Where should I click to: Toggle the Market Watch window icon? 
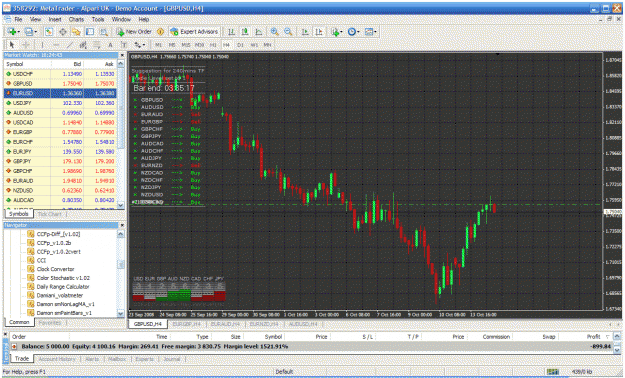point(49,32)
